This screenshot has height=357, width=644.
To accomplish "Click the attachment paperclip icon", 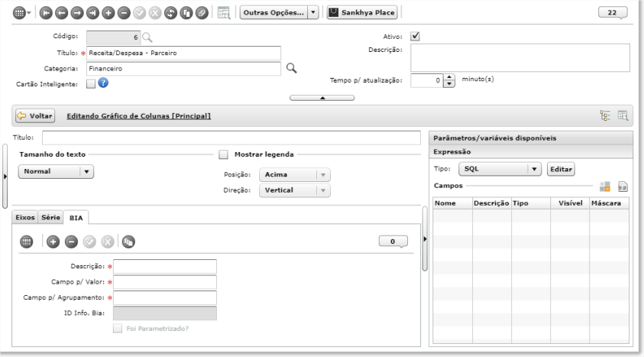I will (202, 13).
